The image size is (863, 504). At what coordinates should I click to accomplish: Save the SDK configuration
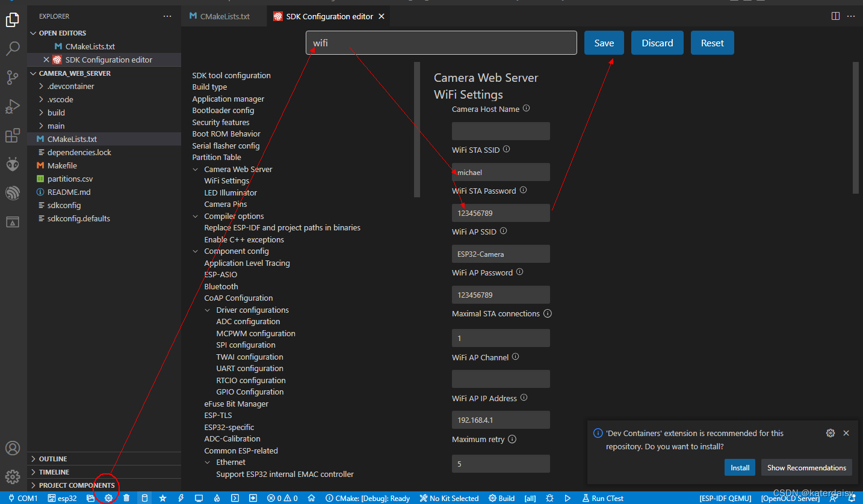tap(604, 43)
